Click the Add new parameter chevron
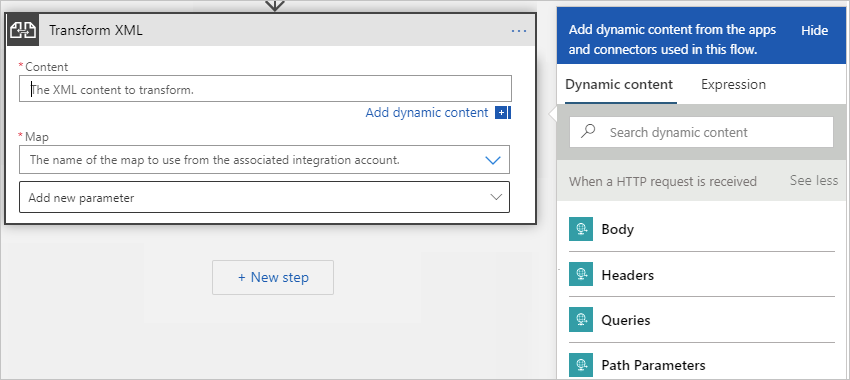This screenshot has width=850, height=380. (496, 197)
